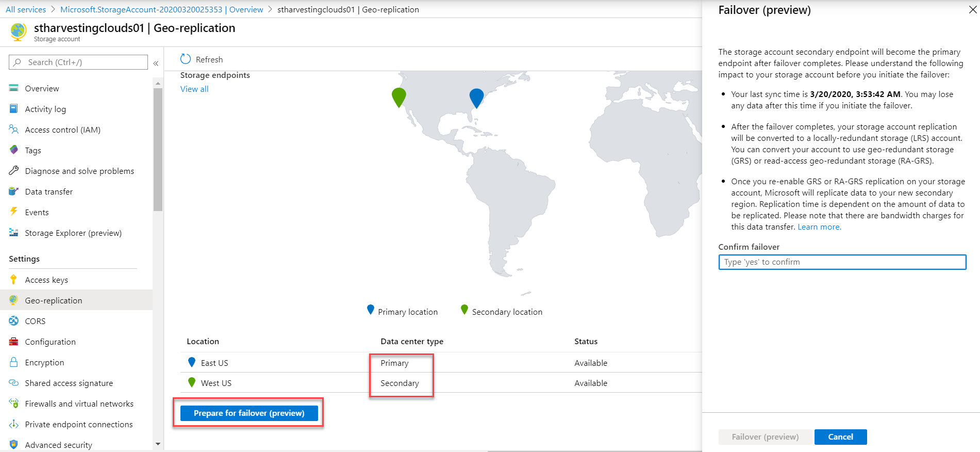Click the sidebar scrollbar thumb
The height and width of the screenshot is (452, 980).
158,149
